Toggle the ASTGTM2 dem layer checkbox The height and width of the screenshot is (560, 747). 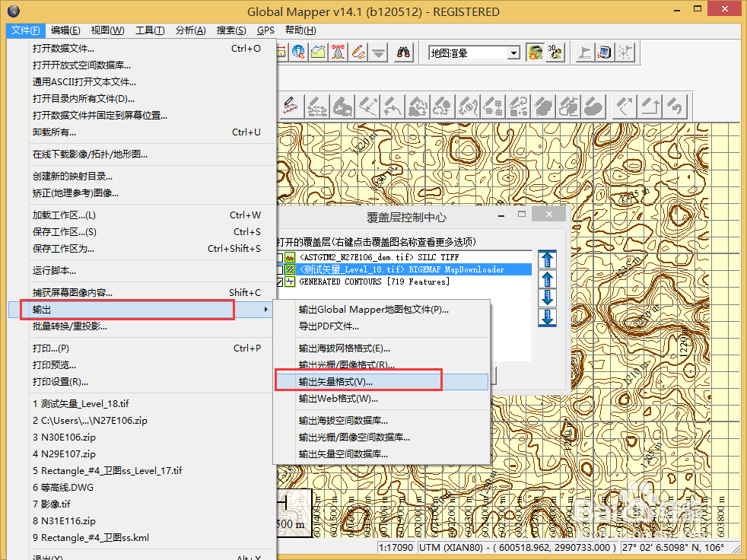(280, 257)
